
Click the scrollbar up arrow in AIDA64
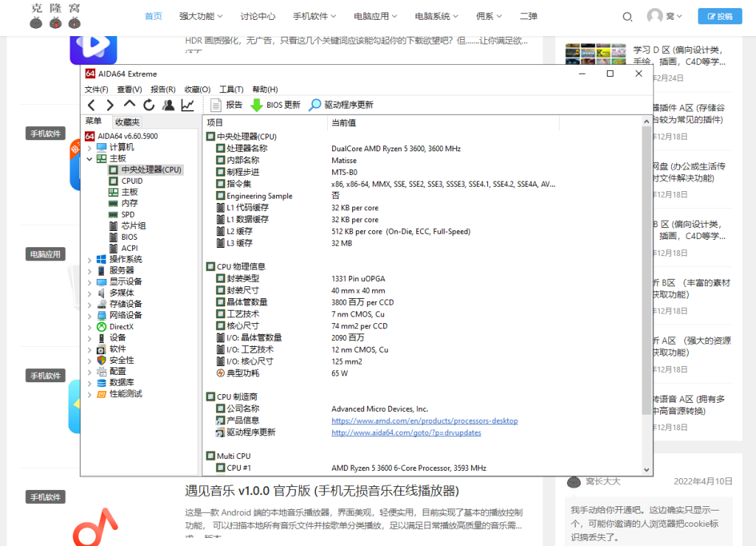coord(647,122)
